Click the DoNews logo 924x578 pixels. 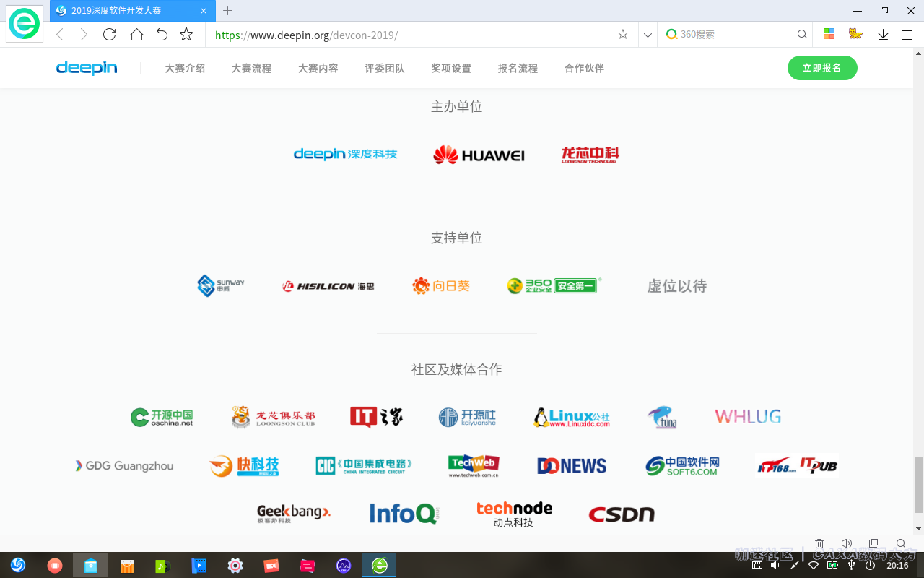tap(572, 466)
